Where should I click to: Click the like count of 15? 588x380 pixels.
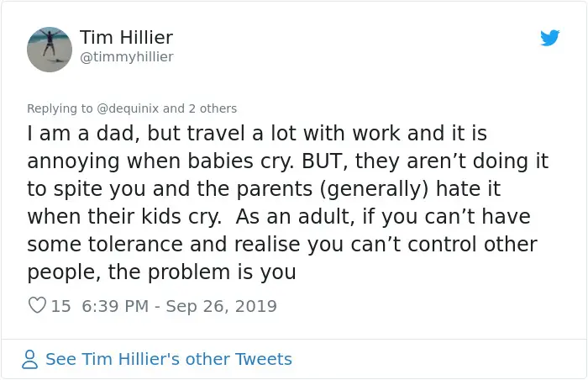61,306
